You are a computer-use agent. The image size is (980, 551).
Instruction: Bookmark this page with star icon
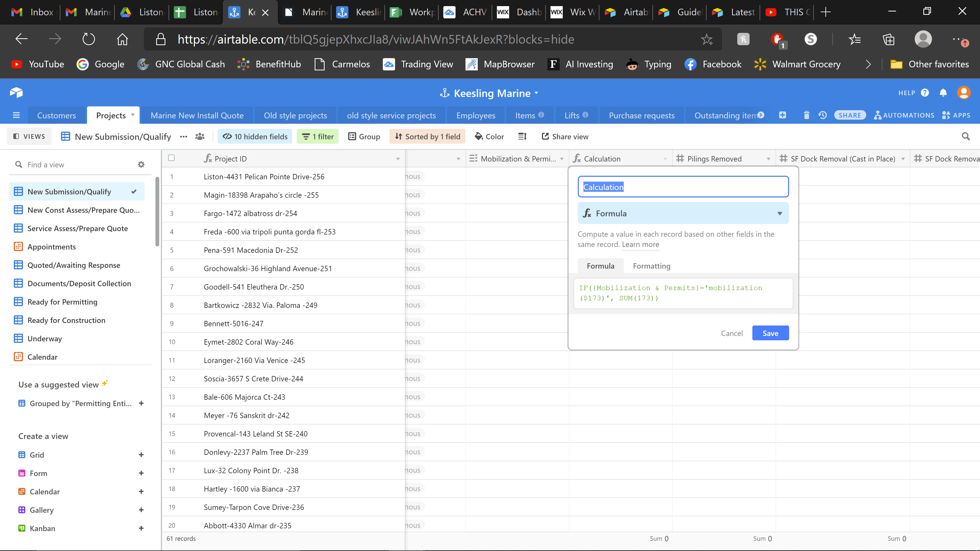coord(707,39)
